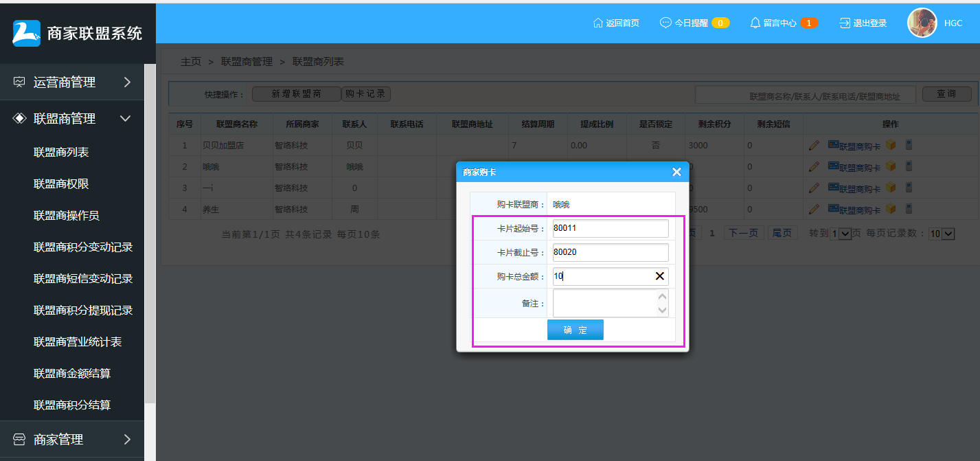
Task: Click the 卡片起始号 input field
Action: point(610,229)
